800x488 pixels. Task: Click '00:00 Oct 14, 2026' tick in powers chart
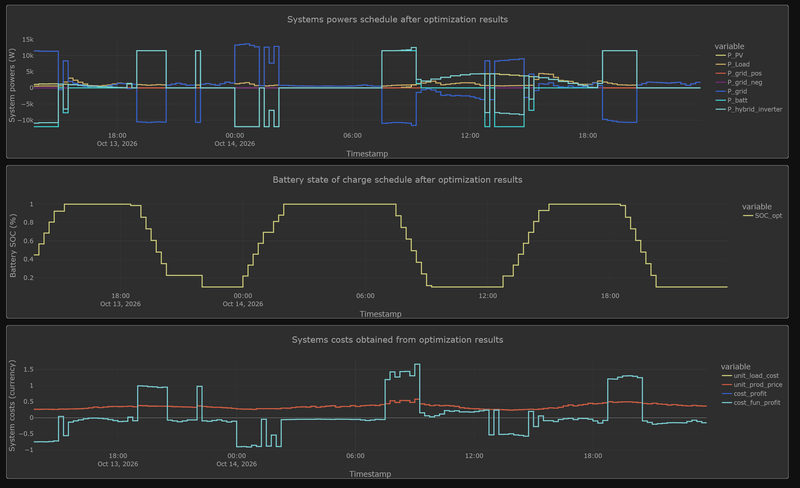coord(235,139)
